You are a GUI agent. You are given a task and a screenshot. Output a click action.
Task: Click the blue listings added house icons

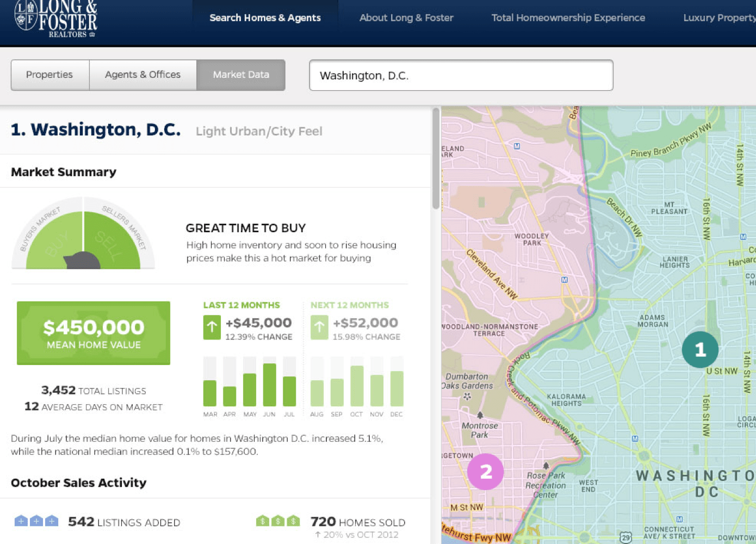click(x=36, y=521)
